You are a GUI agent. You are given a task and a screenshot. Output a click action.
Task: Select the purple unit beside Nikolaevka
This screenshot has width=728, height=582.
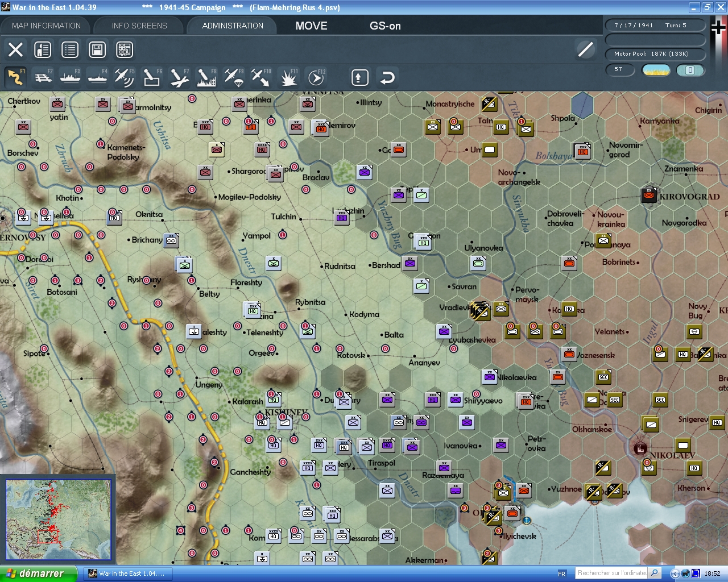(490, 376)
